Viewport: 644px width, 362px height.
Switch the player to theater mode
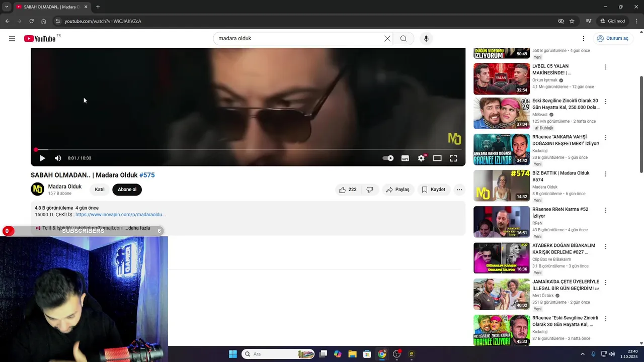pos(437,158)
